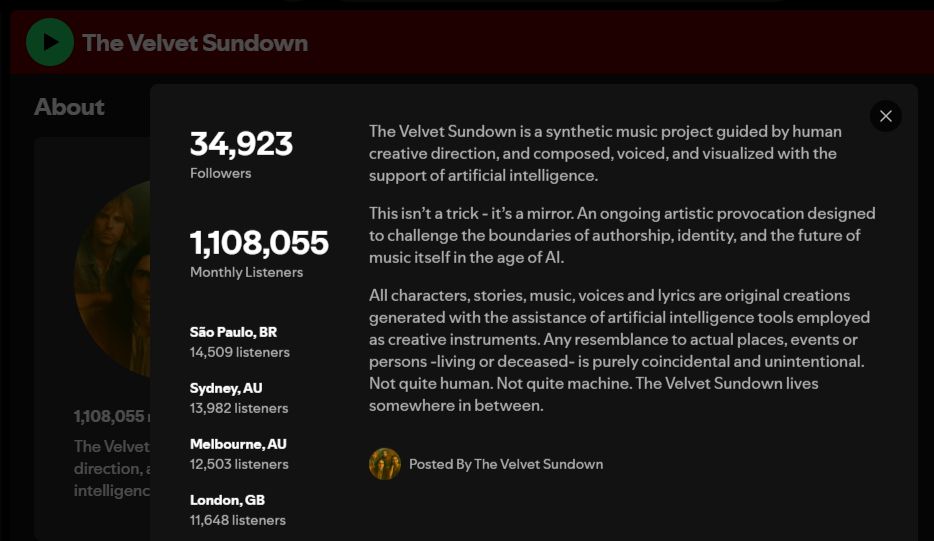Click the truncated bio text behind popup
The image size is (934, 541).
[x=111, y=468]
